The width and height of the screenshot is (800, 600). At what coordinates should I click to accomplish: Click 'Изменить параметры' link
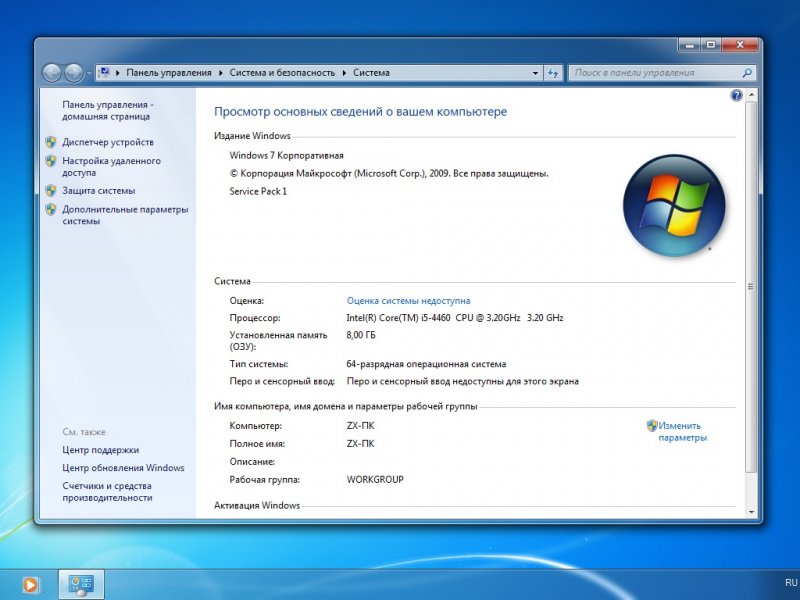tap(682, 432)
